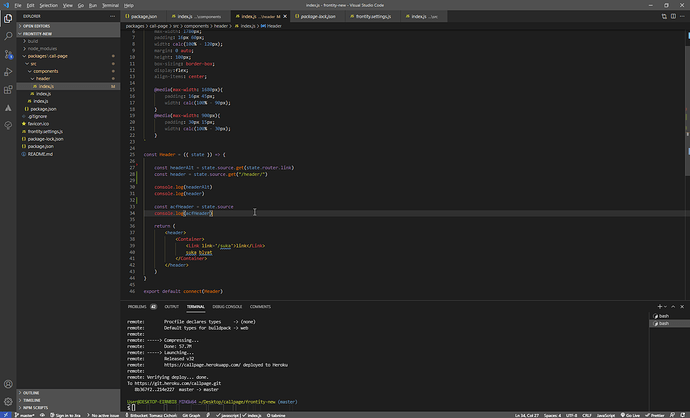This screenshot has height=418, width=690.
Task: Click the Split Editor Right icon
Action: (x=671, y=17)
